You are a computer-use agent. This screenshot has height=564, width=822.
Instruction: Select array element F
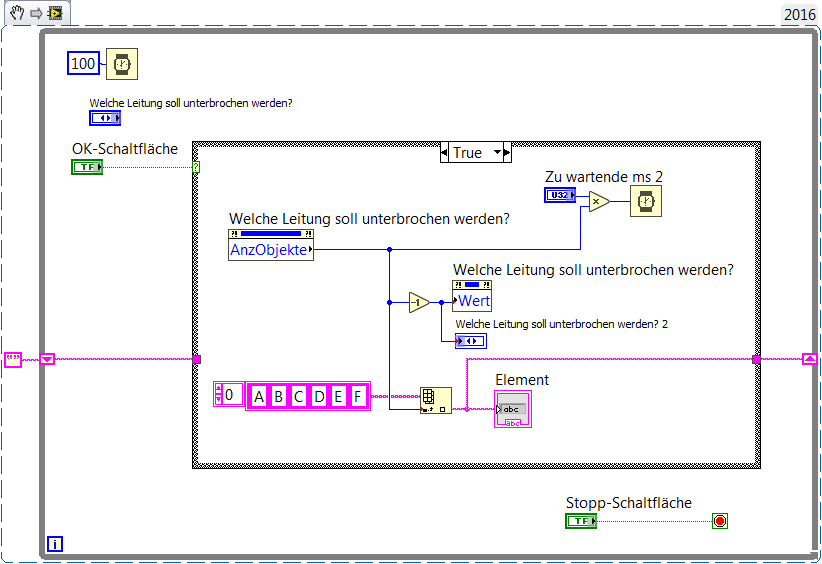tap(358, 396)
